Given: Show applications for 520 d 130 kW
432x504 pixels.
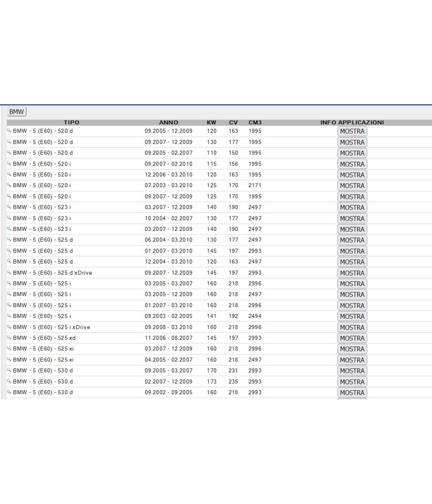Looking at the screenshot, I should [352, 142].
